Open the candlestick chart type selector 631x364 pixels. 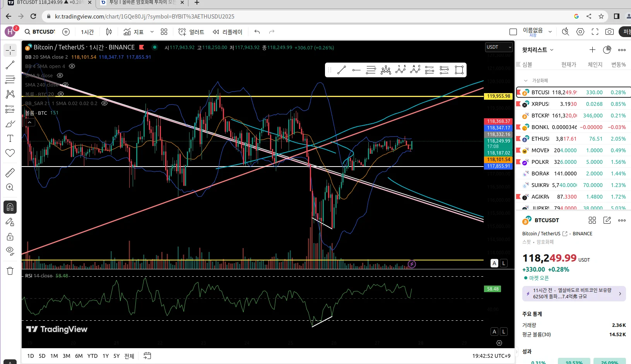pos(109,32)
